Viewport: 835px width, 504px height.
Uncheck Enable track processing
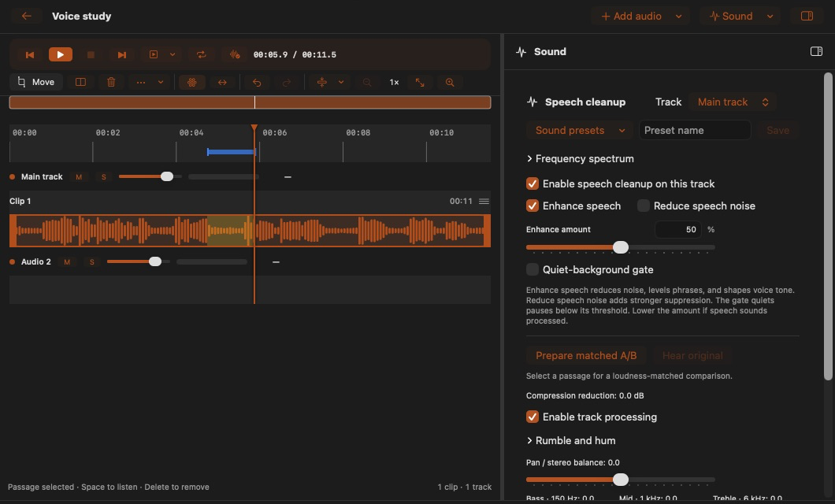[532, 417]
